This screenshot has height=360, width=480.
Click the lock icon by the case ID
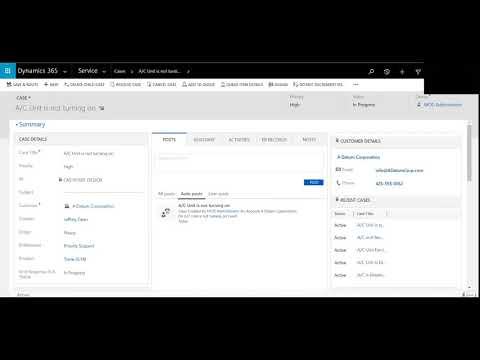pyautogui.click(x=60, y=180)
